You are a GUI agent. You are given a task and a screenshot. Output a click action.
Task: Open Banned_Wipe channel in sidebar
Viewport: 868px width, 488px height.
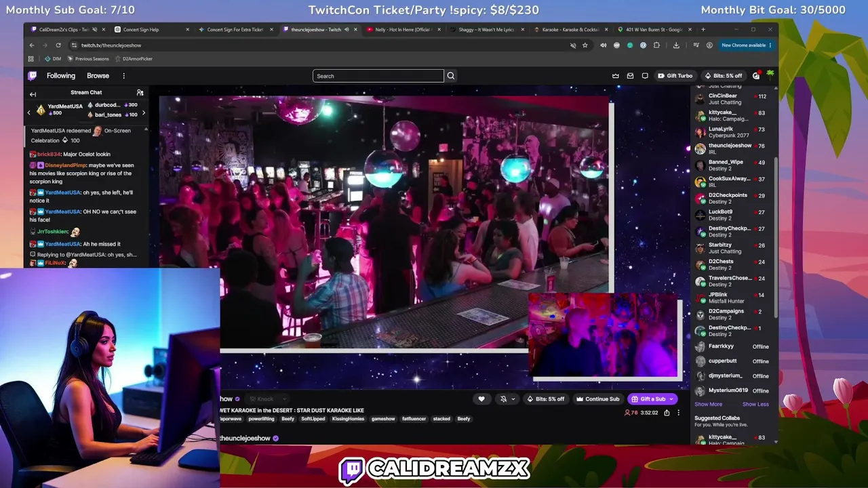pyautogui.click(x=732, y=165)
